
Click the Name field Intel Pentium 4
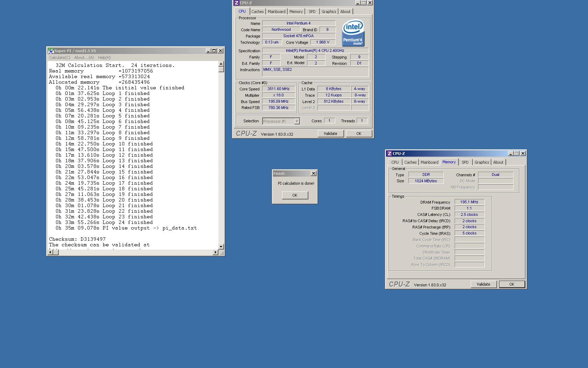click(x=299, y=23)
